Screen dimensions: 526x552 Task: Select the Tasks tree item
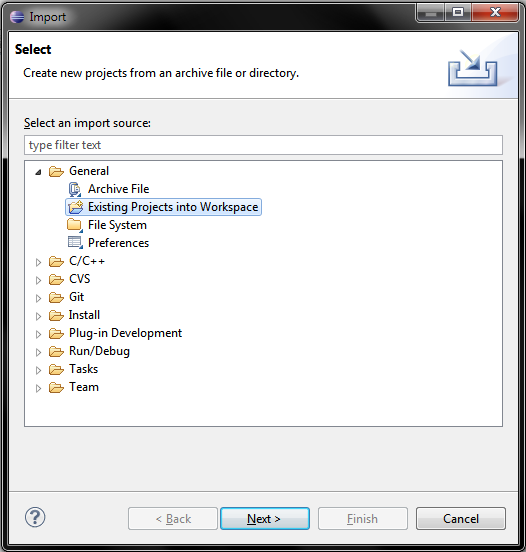(x=83, y=369)
